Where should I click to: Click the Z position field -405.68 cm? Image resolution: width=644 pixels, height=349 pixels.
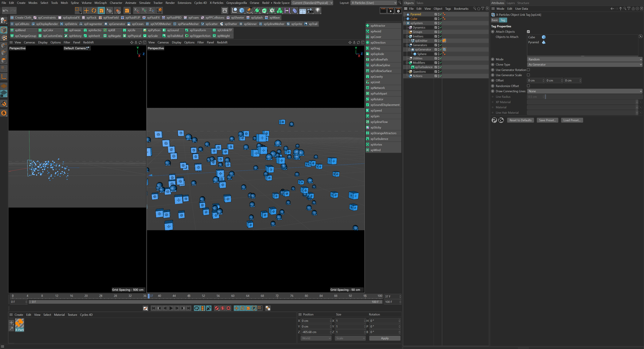pos(316,332)
